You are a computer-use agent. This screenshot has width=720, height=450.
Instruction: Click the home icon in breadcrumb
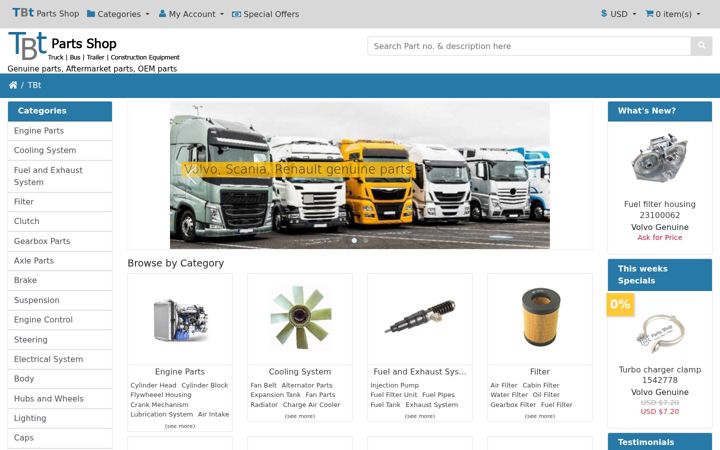13,85
